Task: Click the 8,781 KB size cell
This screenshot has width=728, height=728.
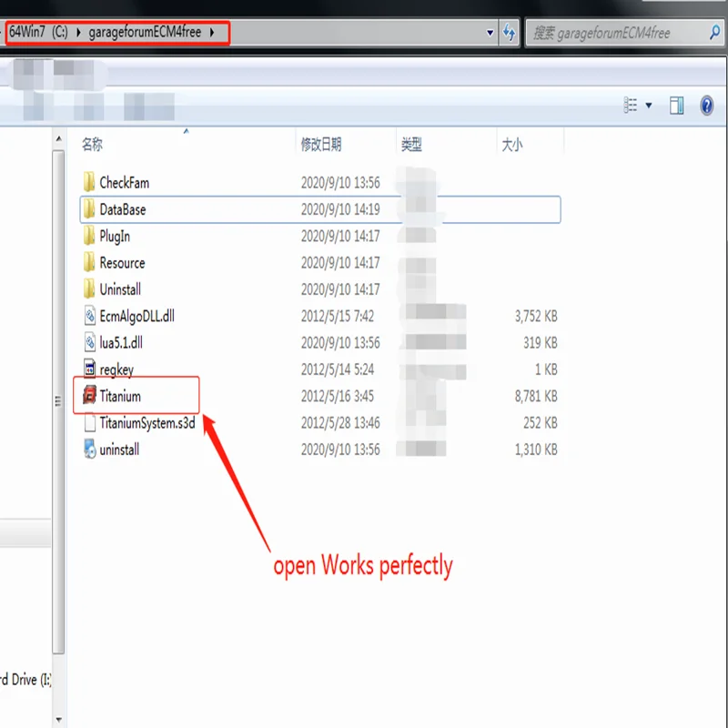Action: pos(536,396)
